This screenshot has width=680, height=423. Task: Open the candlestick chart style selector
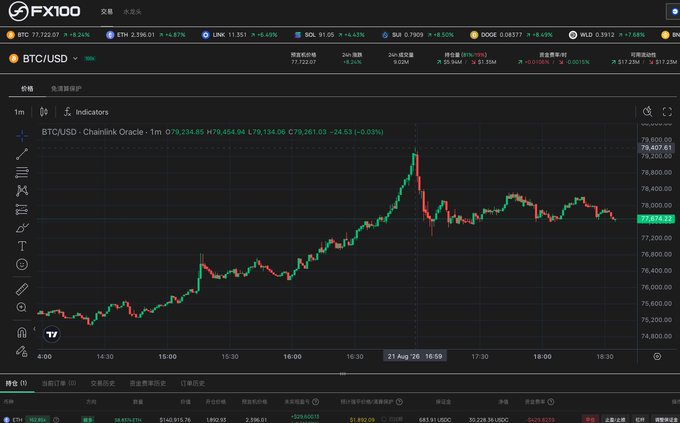tap(44, 112)
